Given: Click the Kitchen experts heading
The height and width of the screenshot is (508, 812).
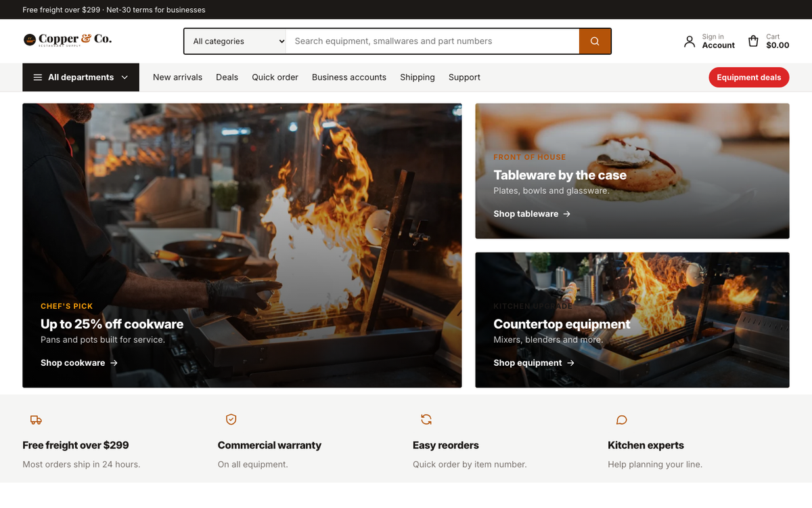Looking at the screenshot, I should (x=646, y=445).
